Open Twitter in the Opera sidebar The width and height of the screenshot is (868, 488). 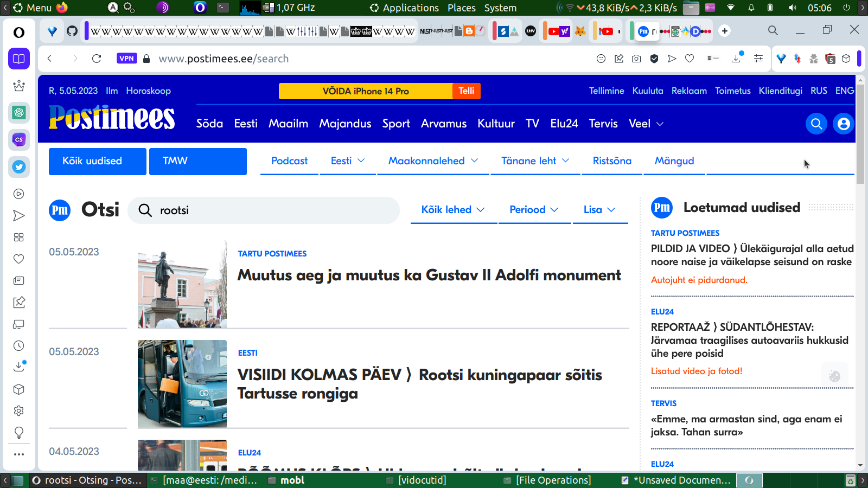[x=19, y=167]
